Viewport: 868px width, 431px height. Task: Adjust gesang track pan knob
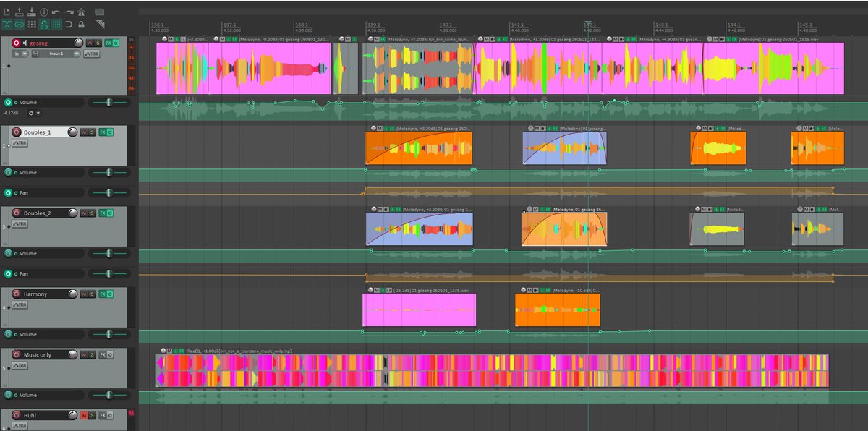78,43
